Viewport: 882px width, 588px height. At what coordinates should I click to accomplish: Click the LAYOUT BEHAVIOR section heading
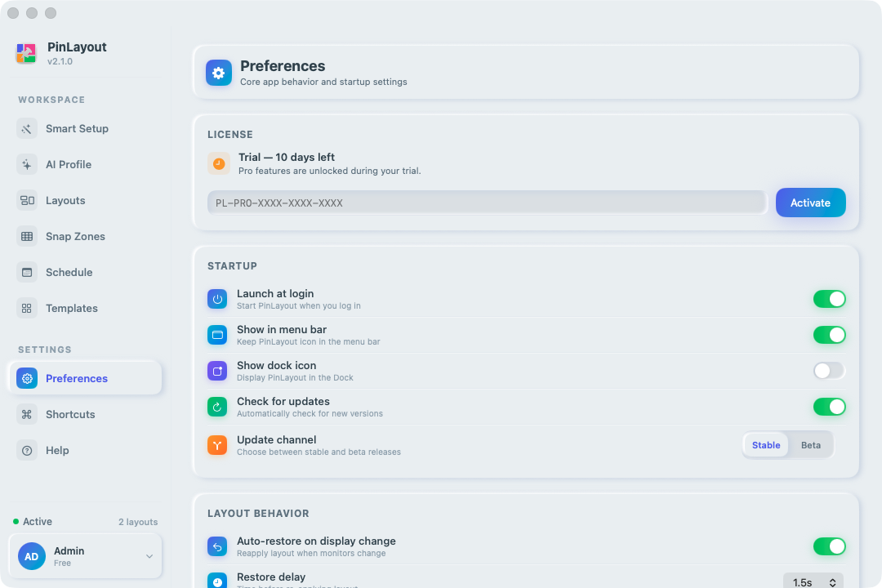tap(258, 514)
